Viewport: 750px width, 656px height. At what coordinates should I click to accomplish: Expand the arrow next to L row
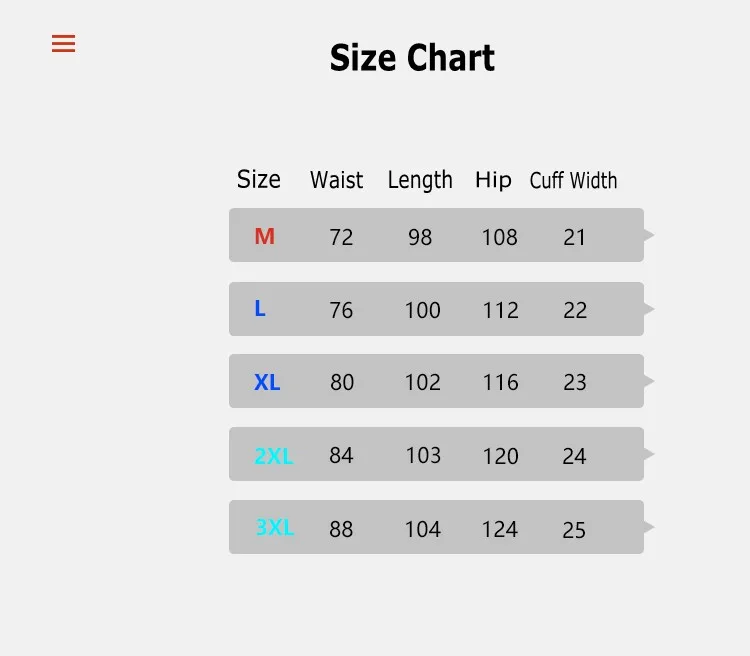(x=649, y=309)
